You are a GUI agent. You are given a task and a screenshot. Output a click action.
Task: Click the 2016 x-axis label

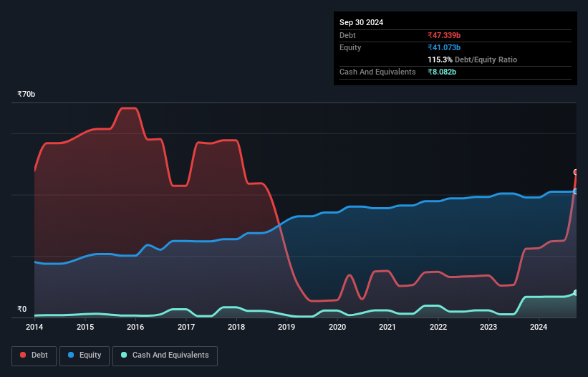click(x=135, y=327)
